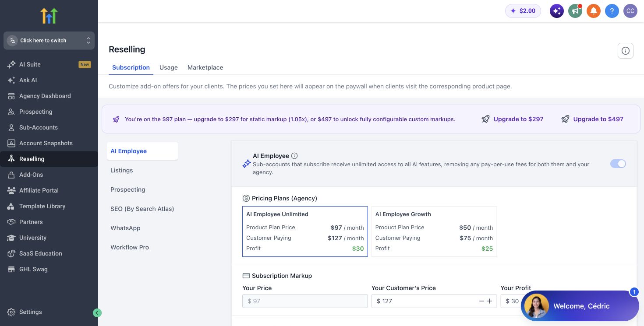
Task: Click the Agency Dashboard sidebar icon
Action: 11,96
